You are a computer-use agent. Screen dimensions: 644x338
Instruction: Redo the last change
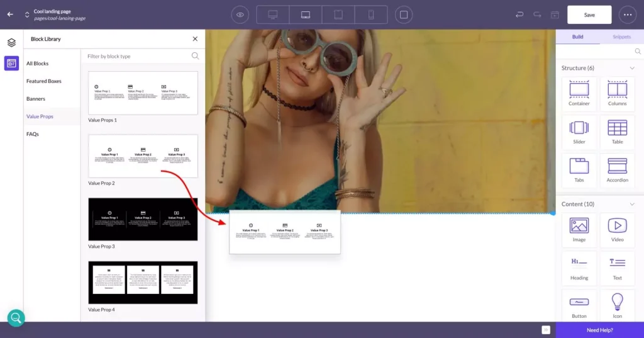[x=537, y=15]
